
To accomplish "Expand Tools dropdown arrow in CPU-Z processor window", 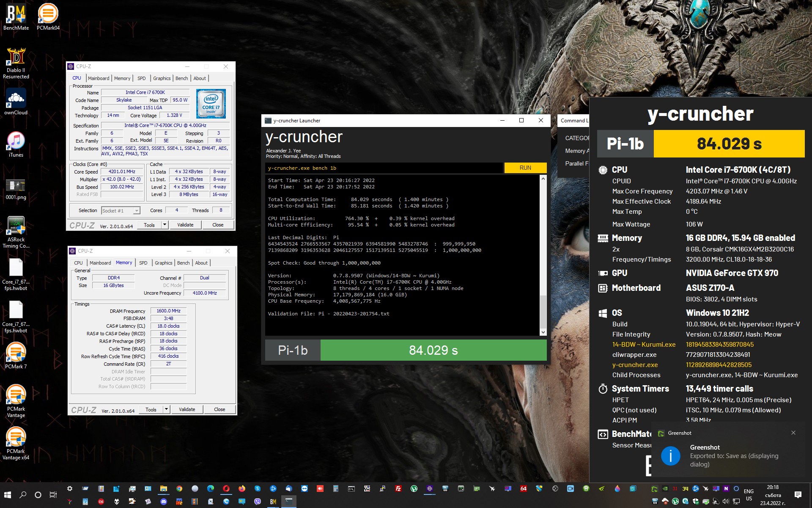I will [165, 225].
